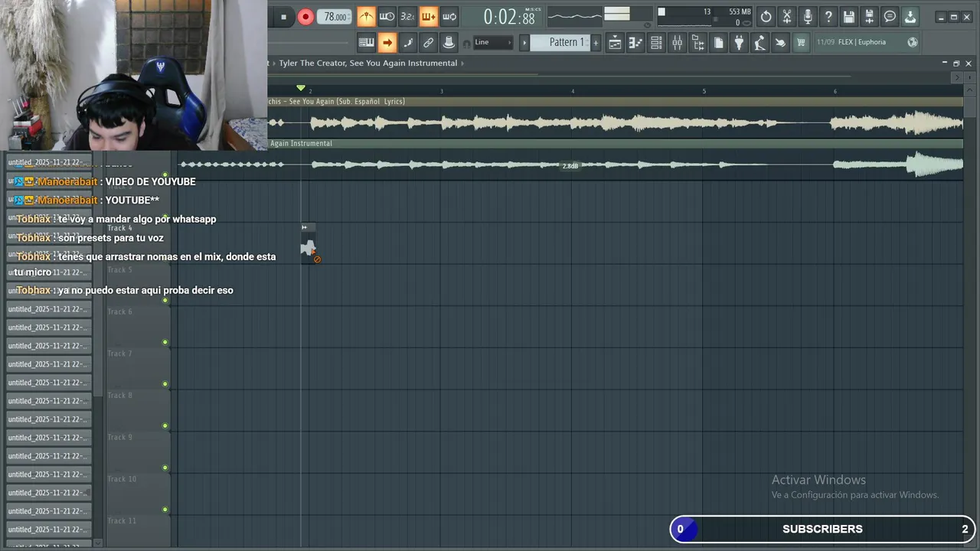Open the piano roll view icon

pyautogui.click(x=635, y=42)
